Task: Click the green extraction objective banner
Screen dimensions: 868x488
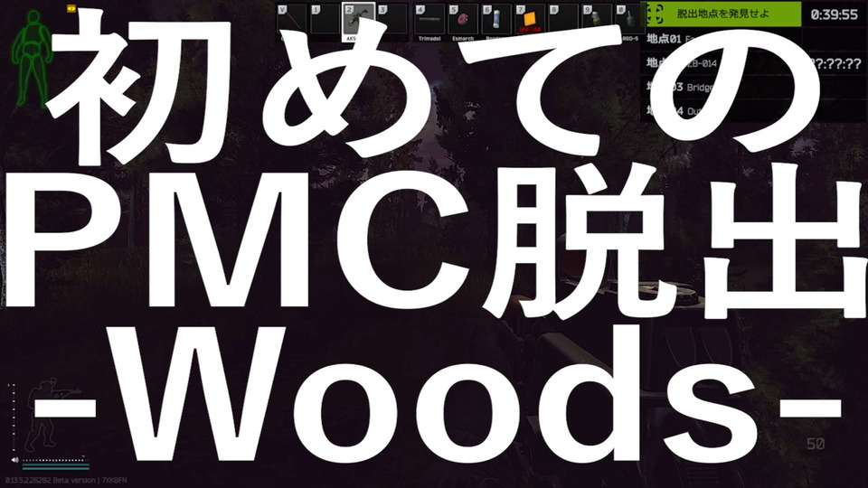Action: [x=723, y=14]
